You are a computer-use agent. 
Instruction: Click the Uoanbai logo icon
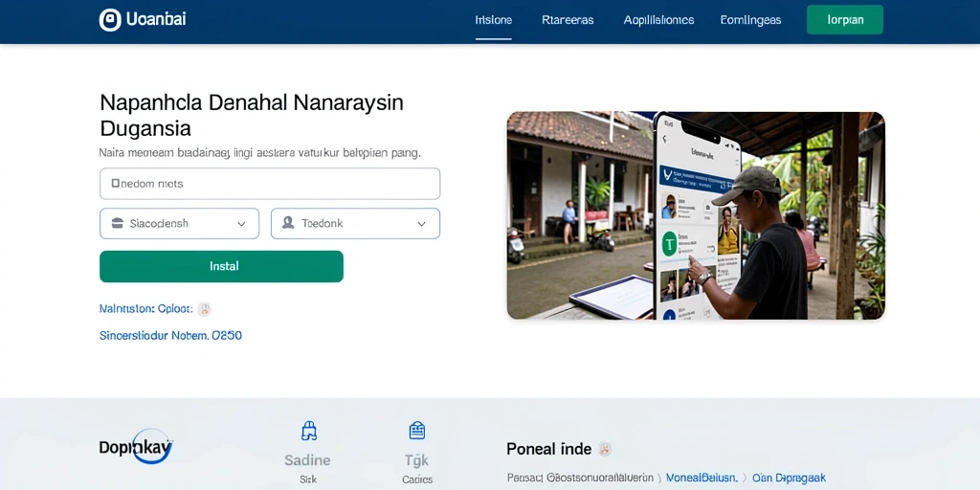pyautogui.click(x=110, y=20)
